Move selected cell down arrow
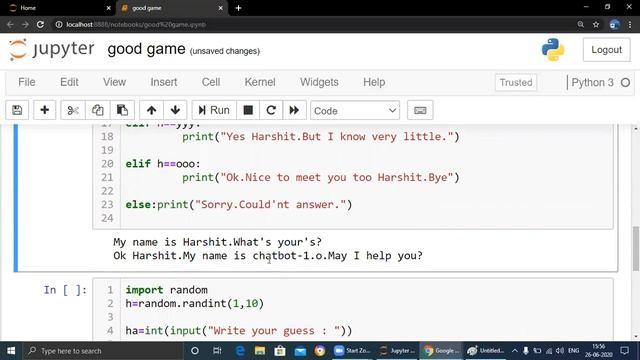The height and width of the screenshot is (360, 640). pos(175,110)
